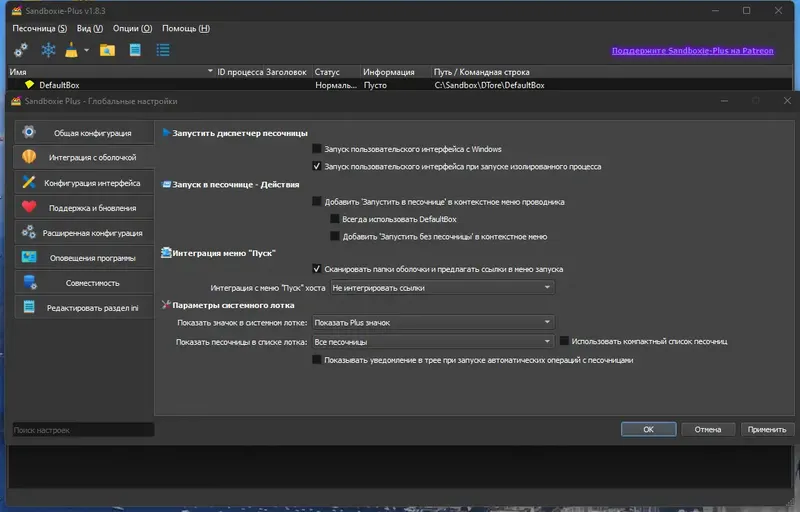Click the broom cleanup toolbar icon
The height and width of the screenshot is (512, 800).
71,50
